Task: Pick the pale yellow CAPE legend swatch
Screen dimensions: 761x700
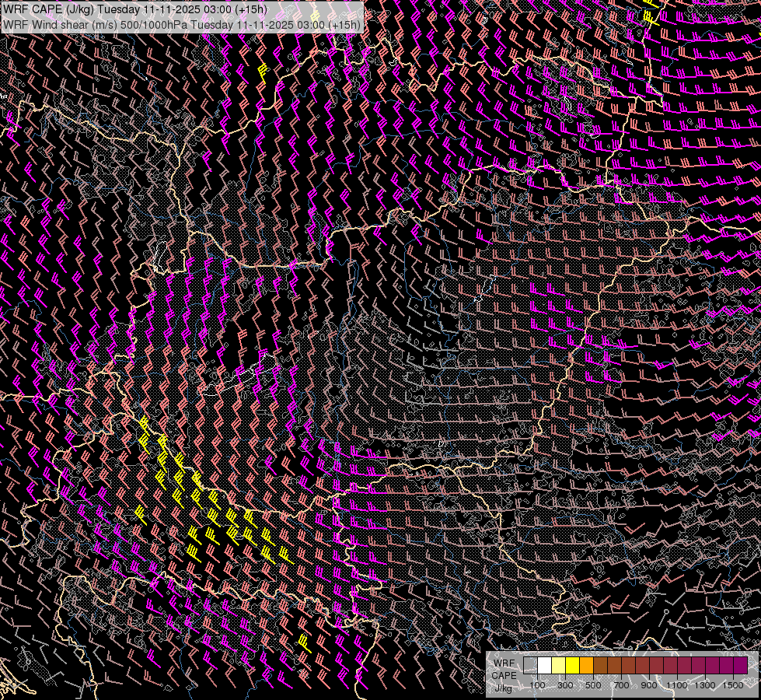Action: point(559,665)
